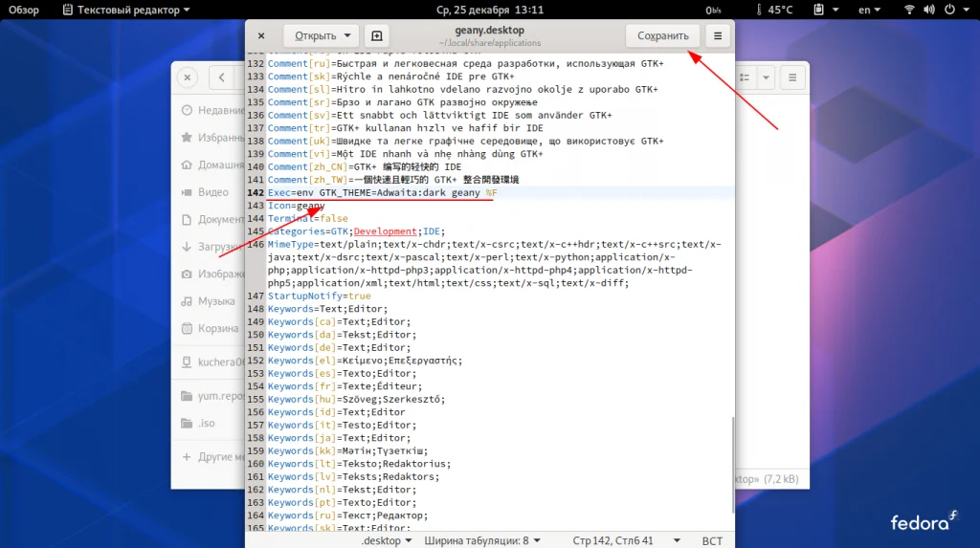Viewport: 980px width, 548px height.
Task: Open the Текстовый редактор application menu
Action: (x=127, y=10)
